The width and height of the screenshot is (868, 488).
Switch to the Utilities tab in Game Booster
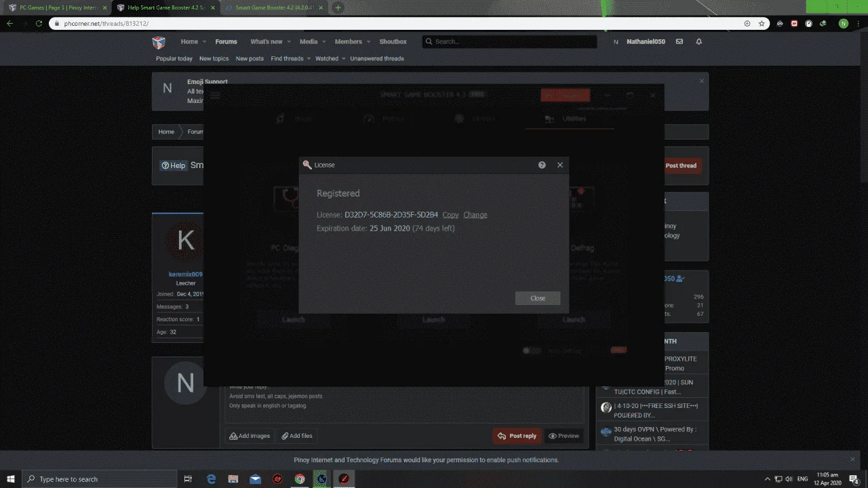[569, 119]
